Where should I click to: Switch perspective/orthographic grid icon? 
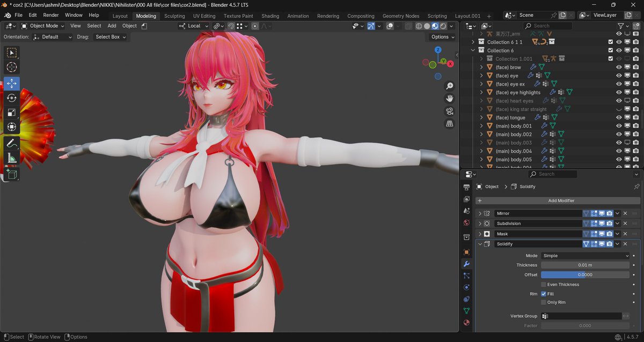[450, 123]
